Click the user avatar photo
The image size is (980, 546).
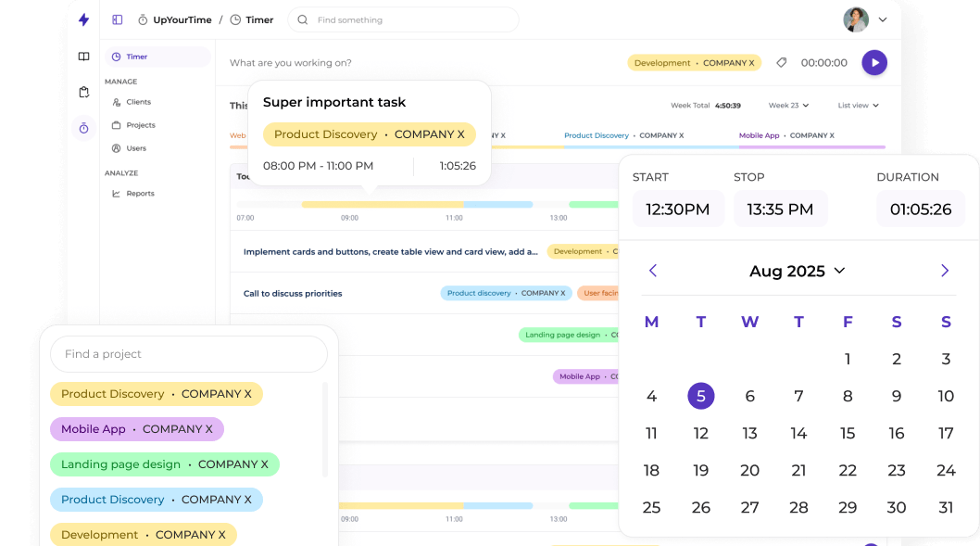(856, 19)
